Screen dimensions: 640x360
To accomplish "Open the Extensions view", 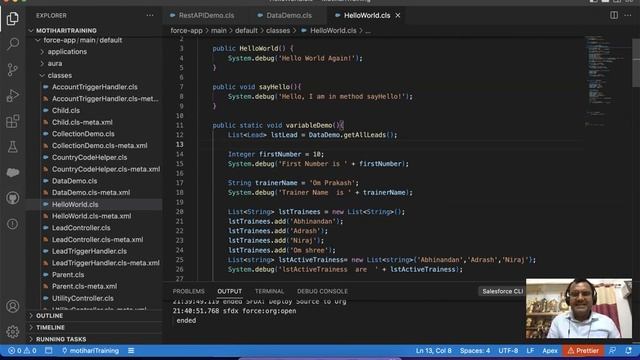I will (13, 121).
